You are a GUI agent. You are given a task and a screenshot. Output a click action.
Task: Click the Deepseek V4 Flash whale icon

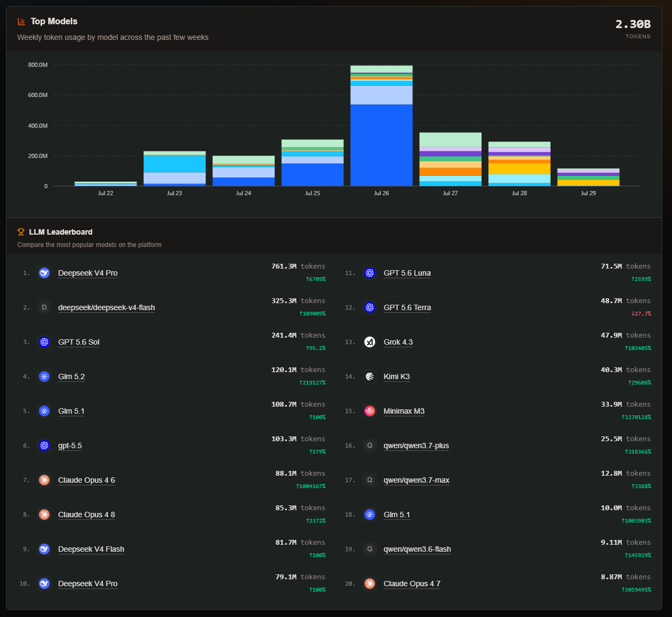44,549
